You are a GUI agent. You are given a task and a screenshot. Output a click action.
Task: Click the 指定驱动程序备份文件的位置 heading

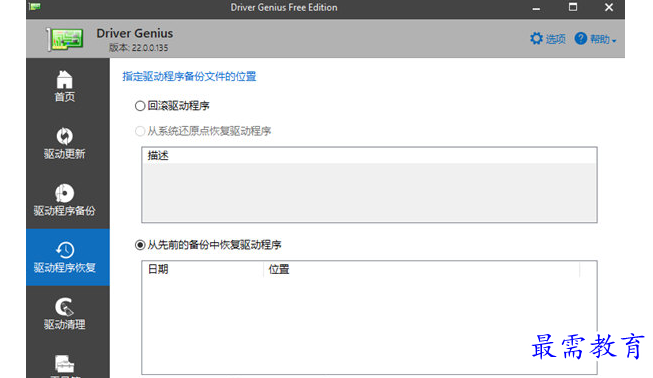click(189, 77)
